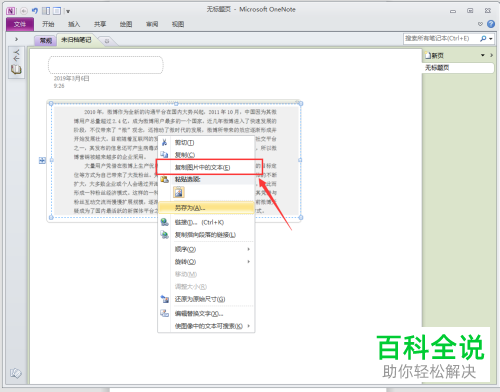This screenshot has width=500, height=392.
Task: Open the 新页 dropdown arrow
Action: [x=483, y=55]
